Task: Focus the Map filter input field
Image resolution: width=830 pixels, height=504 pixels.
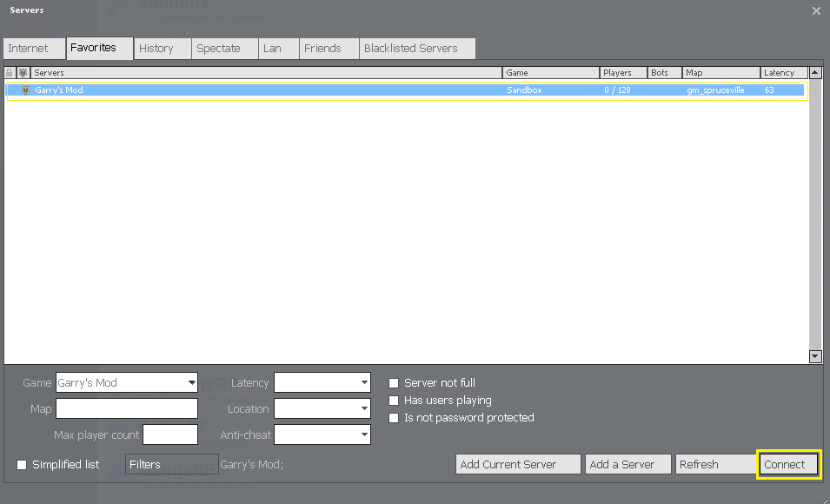Action: 127,408
